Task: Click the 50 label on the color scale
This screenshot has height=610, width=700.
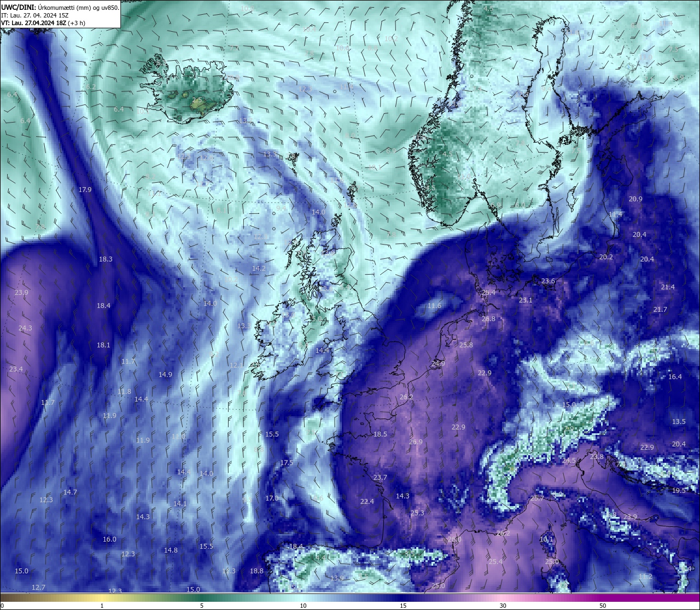Action: (x=603, y=606)
